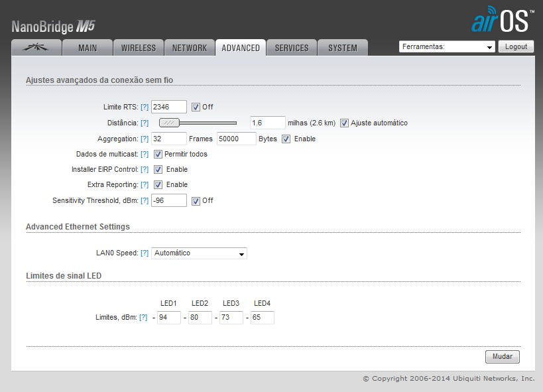Toggle the Aggregation Enable checkbox
Viewport: 543px width, 392px height.
point(286,139)
